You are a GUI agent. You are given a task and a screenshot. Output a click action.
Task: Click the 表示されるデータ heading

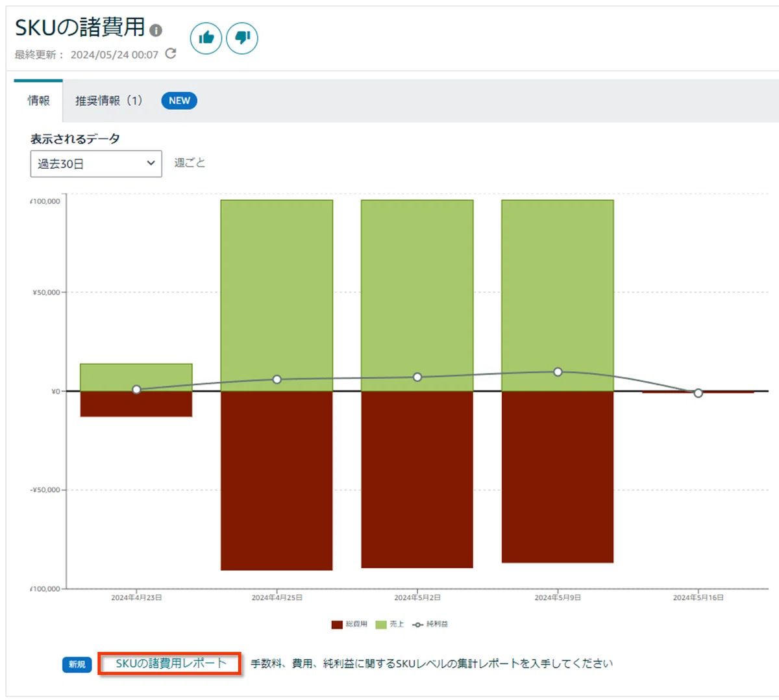[75, 139]
